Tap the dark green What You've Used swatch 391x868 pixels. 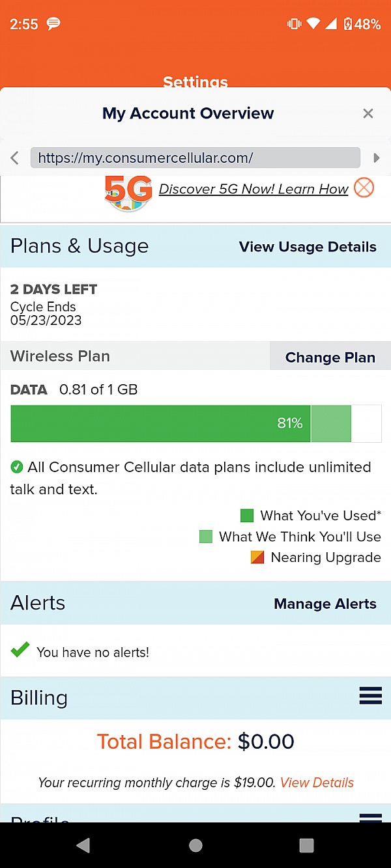click(x=247, y=516)
